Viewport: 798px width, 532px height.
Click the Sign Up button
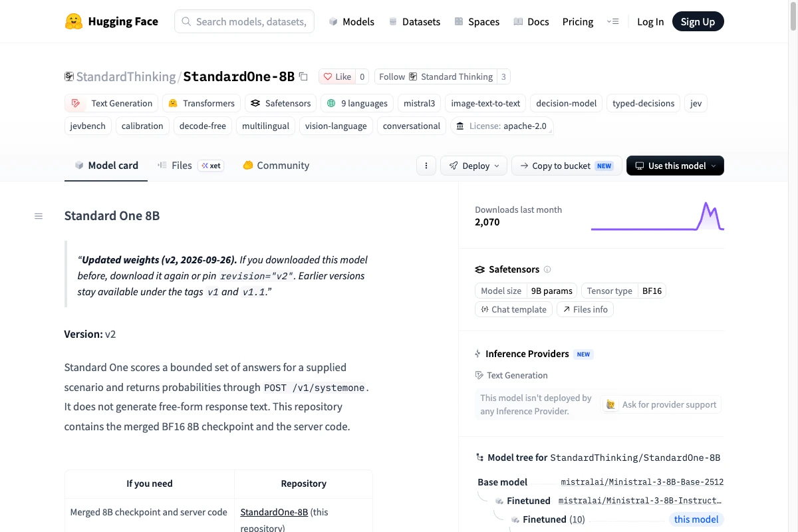click(698, 21)
